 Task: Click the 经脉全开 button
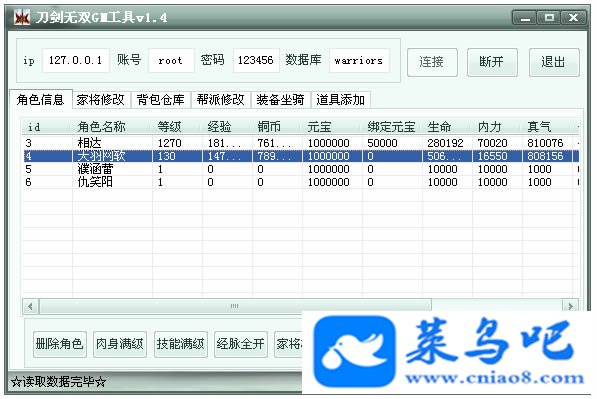(x=241, y=344)
